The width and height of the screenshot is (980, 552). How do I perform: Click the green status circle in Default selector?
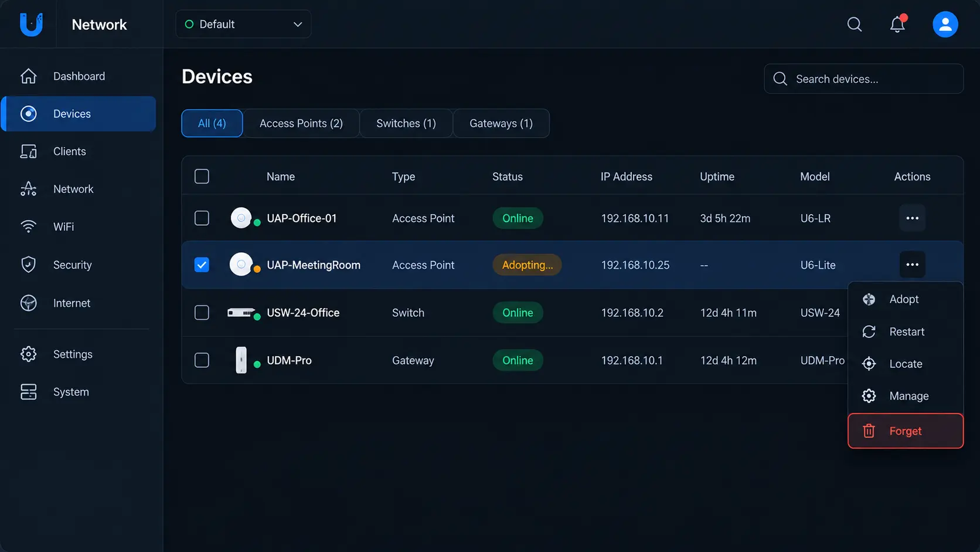(x=189, y=24)
